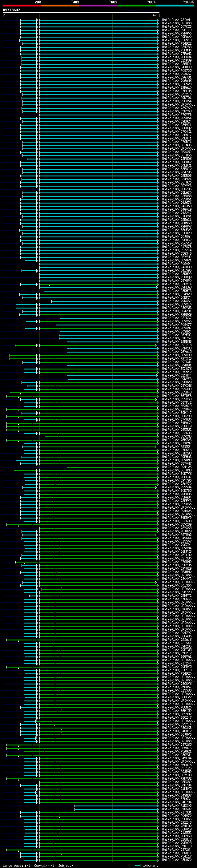Select the UniRef100_C0SQK4 label

coord(177,332)
